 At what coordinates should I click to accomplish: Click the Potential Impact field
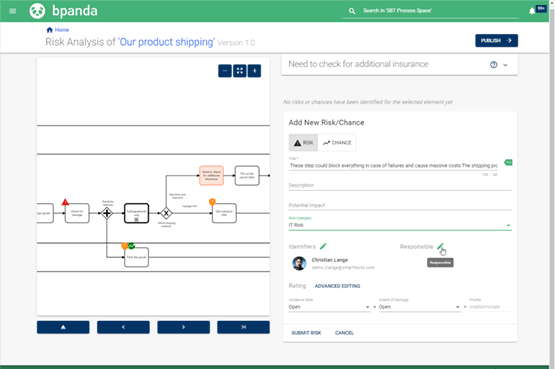point(400,205)
